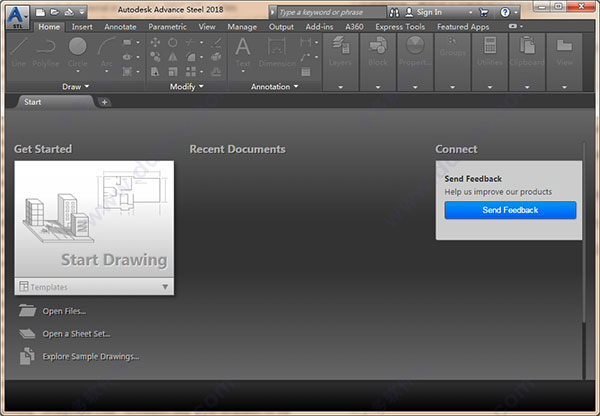
Task: Click the ribbon minimize toggle button
Action: click(512, 26)
